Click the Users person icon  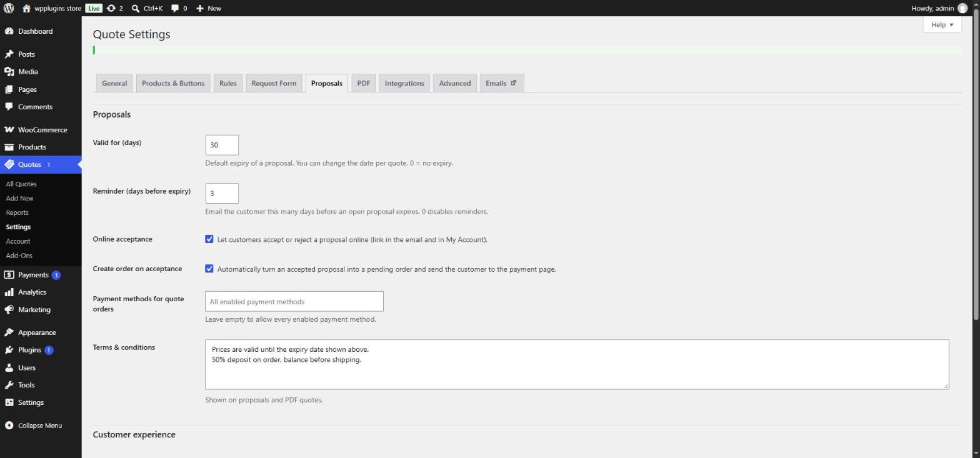(x=9, y=368)
